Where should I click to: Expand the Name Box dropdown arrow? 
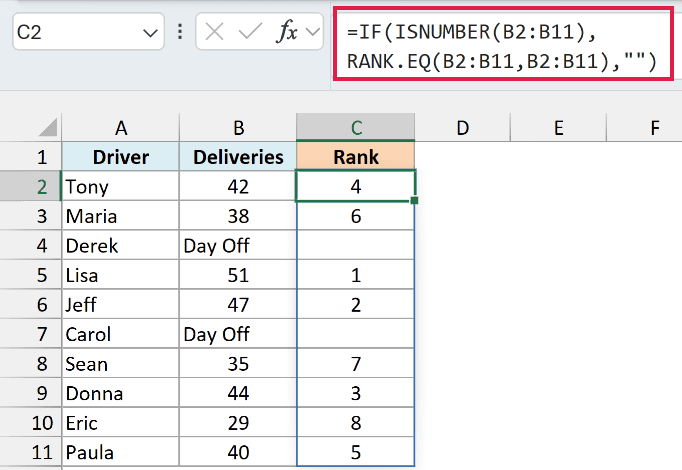(x=150, y=33)
